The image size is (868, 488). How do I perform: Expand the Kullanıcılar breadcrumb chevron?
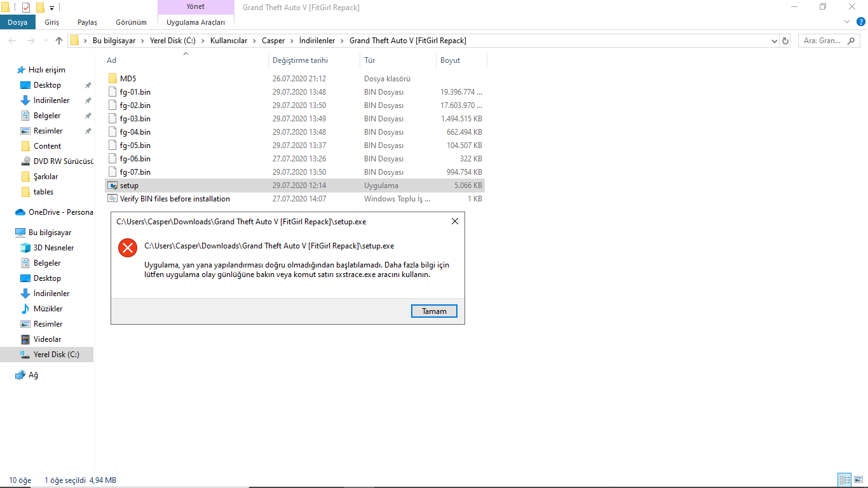pos(255,41)
